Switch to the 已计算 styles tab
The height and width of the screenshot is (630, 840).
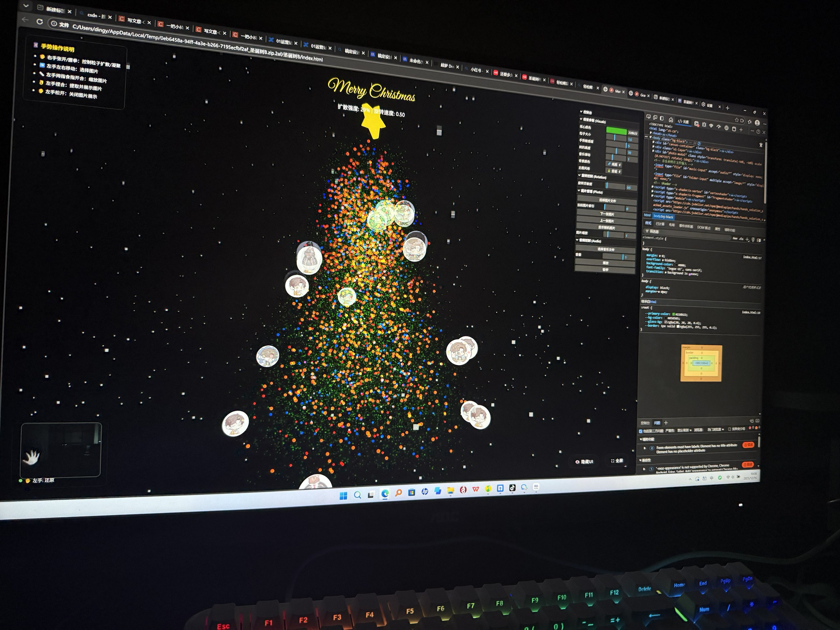click(660, 224)
